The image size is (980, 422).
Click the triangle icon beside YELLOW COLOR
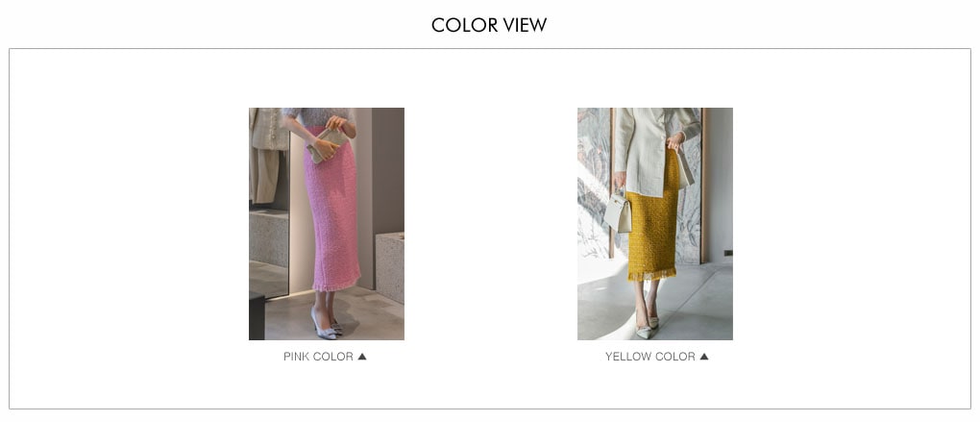(703, 357)
